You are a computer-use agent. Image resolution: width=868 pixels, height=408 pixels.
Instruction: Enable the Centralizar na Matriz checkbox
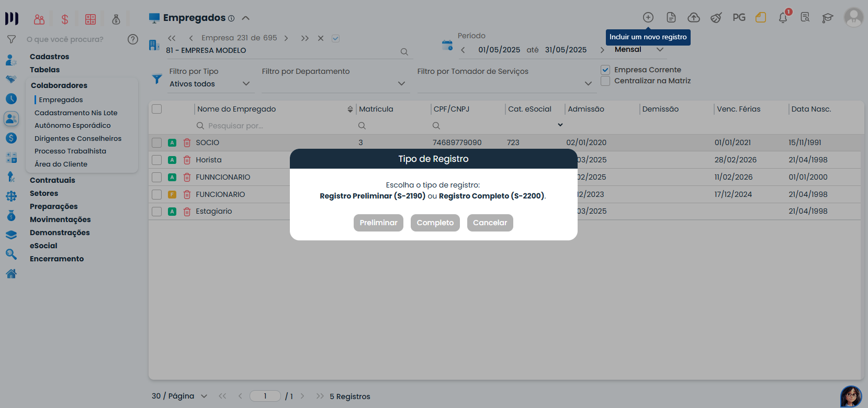point(605,81)
